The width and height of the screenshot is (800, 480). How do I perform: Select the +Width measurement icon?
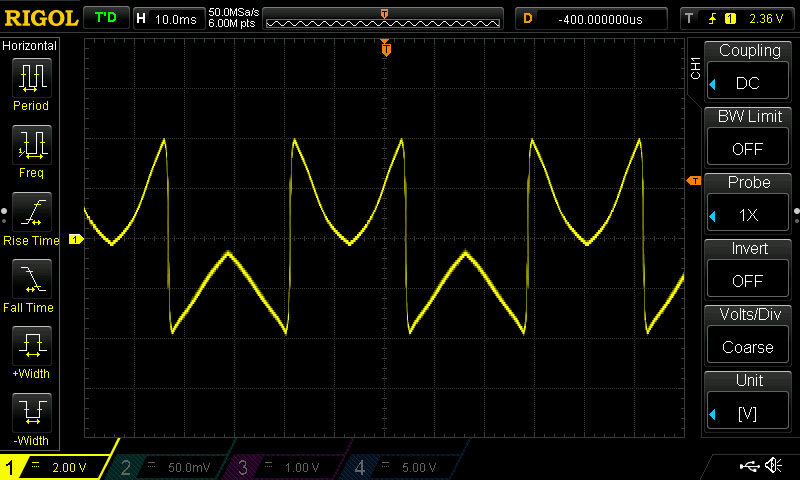[31, 351]
